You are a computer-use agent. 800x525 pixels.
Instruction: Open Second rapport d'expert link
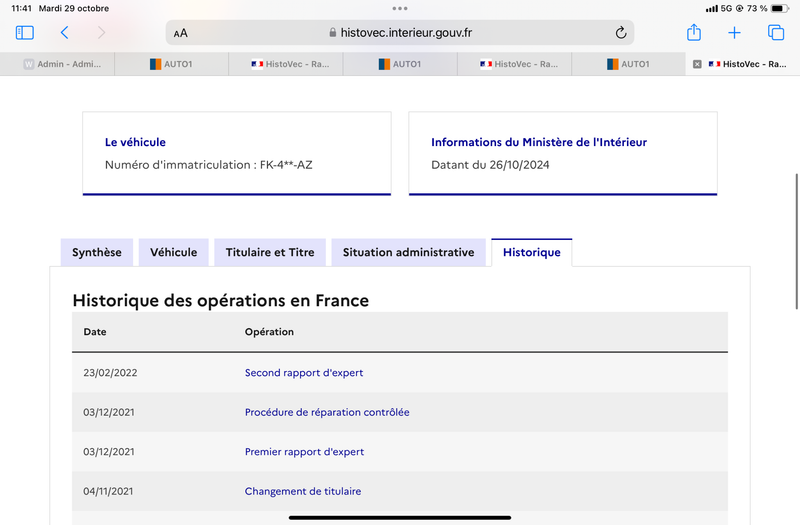coord(304,373)
